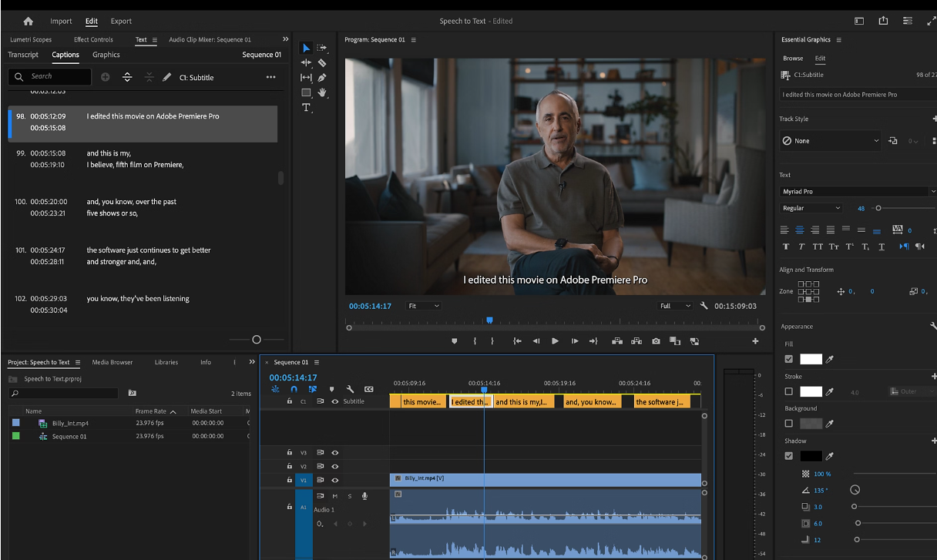
Task: Enable the Background checkbox
Action: click(788, 423)
